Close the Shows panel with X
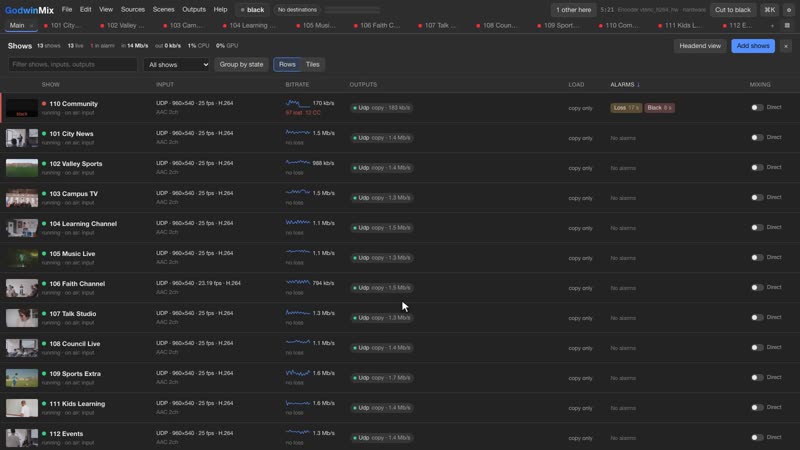 tap(786, 46)
